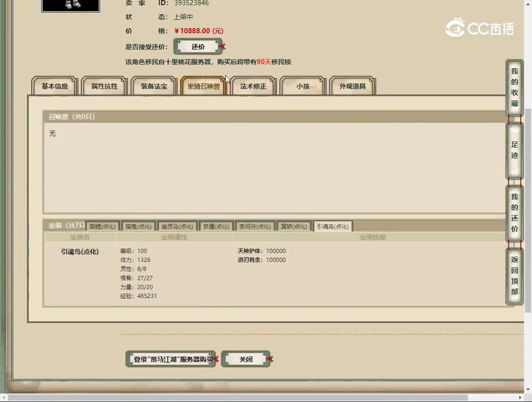Select the 冥轿(点化) mount tab
Image resolution: width=532 pixels, height=402 pixels.
[x=293, y=226]
